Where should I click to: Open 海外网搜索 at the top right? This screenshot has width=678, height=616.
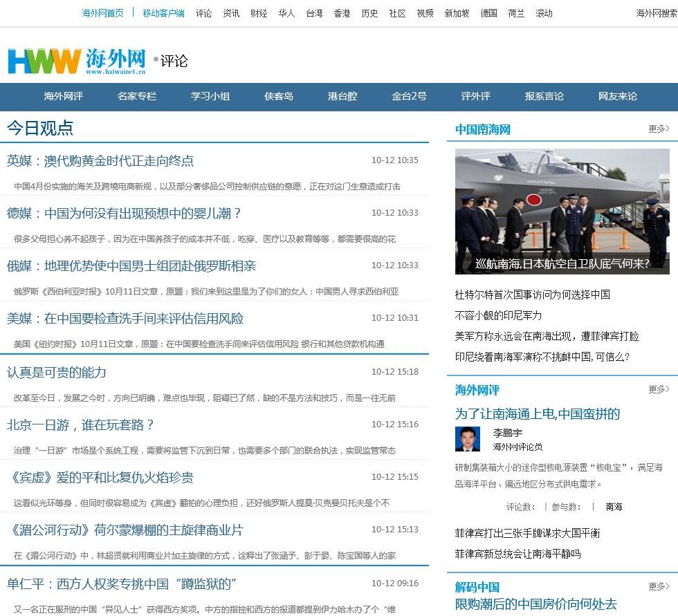click(657, 13)
